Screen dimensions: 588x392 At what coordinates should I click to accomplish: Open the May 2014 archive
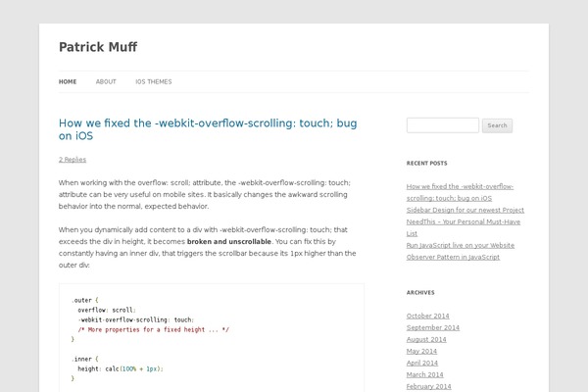421,351
